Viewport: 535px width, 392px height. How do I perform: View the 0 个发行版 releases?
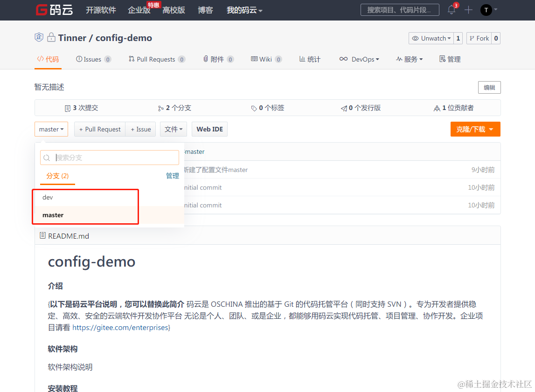pyautogui.click(x=361, y=108)
